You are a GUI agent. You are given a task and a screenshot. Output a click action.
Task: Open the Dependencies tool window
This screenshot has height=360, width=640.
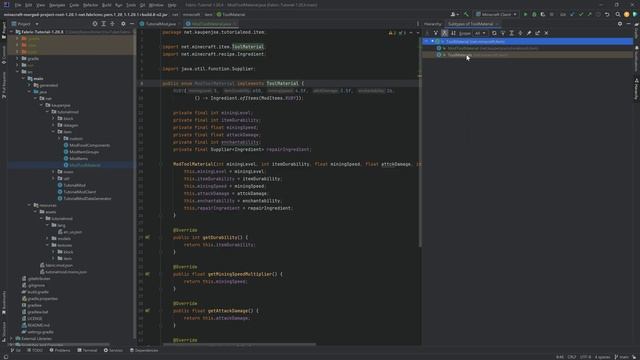point(144,350)
